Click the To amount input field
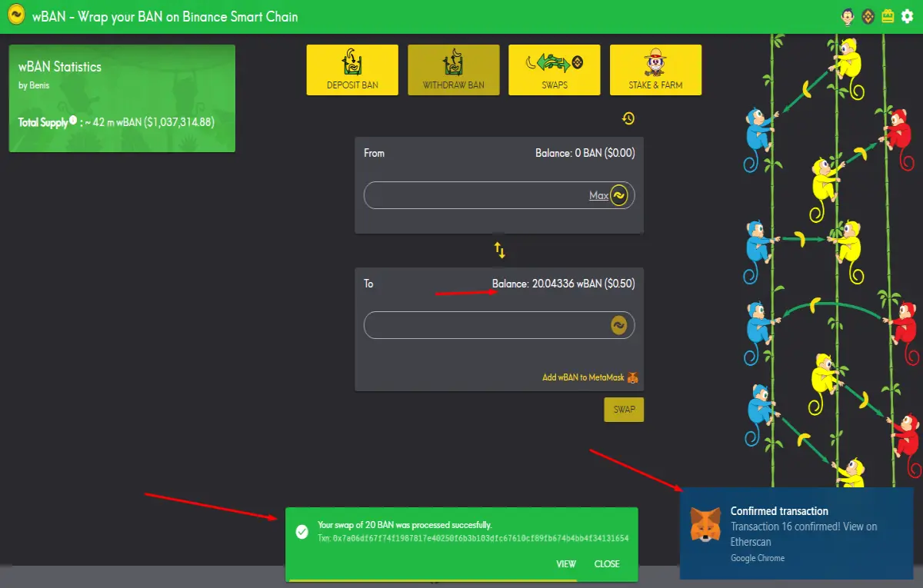Screen dimensions: 923x588 [x=499, y=325]
